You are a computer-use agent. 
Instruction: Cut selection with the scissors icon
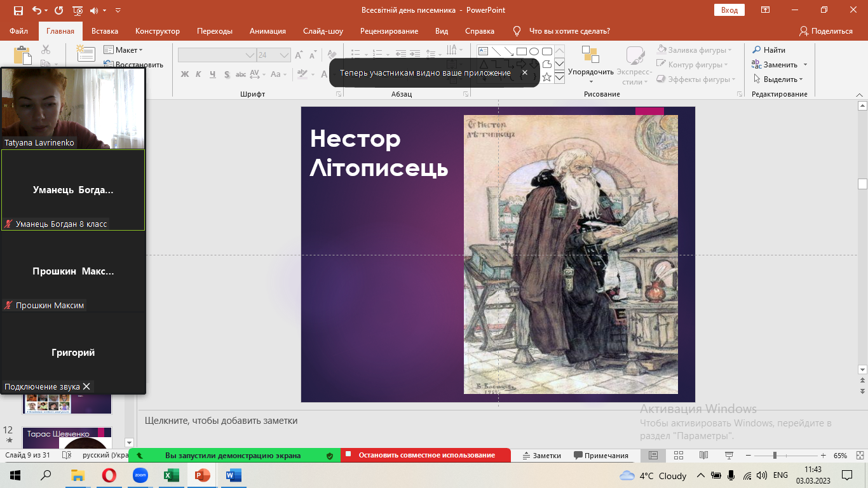pos(46,50)
